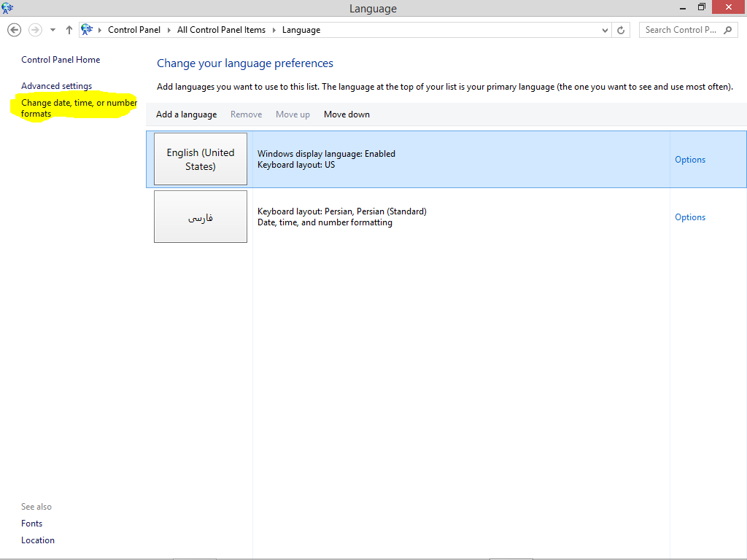This screenshot has height=560, width=747.
Task: Select All Control Panel Items breadcrumb
Action: (221, 30)
